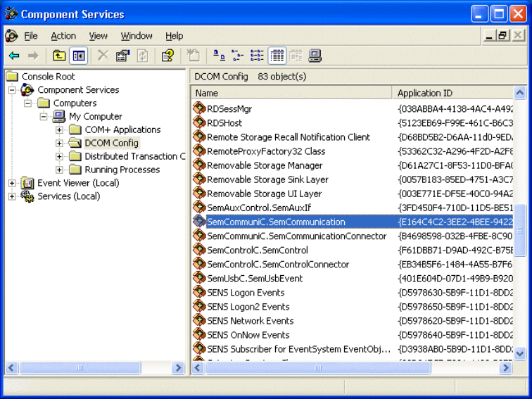Click the Forward arrow toolbar button
This screenshot has height=399, width=532.
[33, 56]
